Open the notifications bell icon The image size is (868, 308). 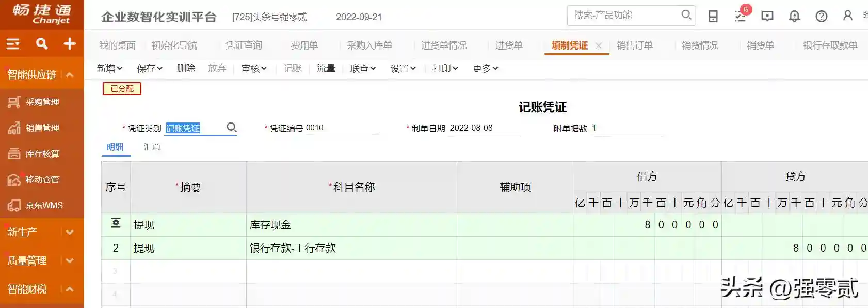[794, 16]
